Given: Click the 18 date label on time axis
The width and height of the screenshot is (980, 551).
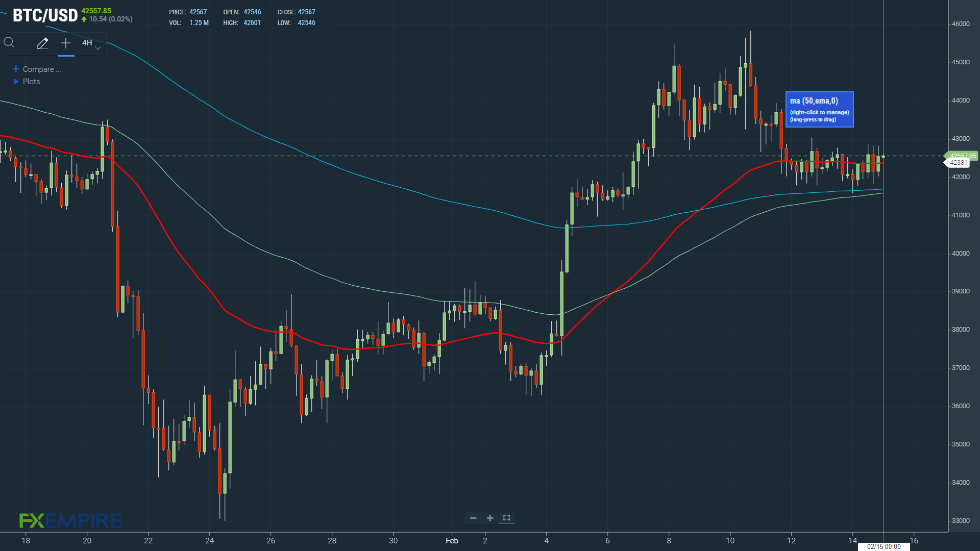Looking at the screenshot, I should click(26, 541).
